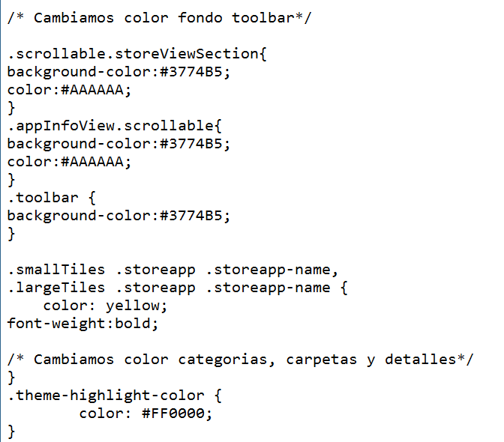The height and width of the screenshot is (442, 504).
Task: Click the word 'yellow' in the color declaration
Action: pyautogui.click(x=132, y=306)
